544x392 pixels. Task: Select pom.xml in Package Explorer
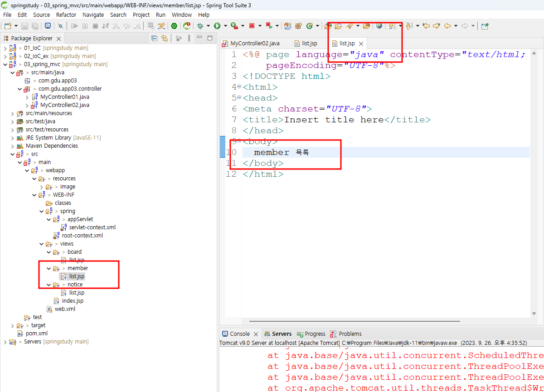click(x=36, y=334)
